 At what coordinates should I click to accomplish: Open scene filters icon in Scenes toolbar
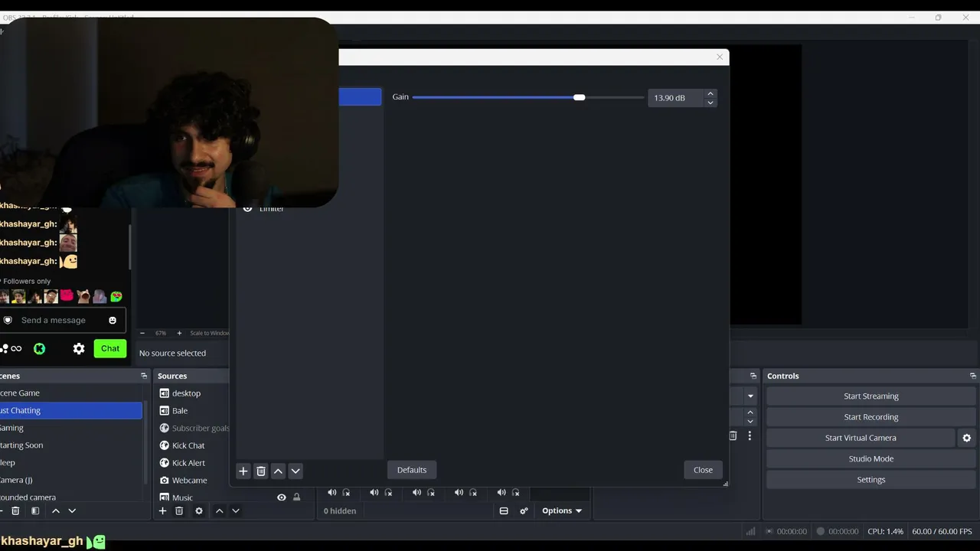click(35, 510)
